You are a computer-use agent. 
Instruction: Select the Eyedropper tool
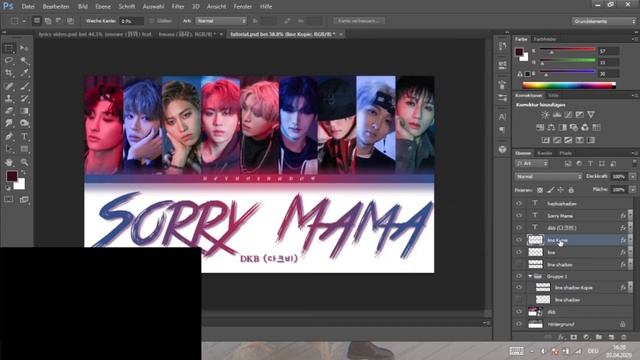tap(24, 73)
